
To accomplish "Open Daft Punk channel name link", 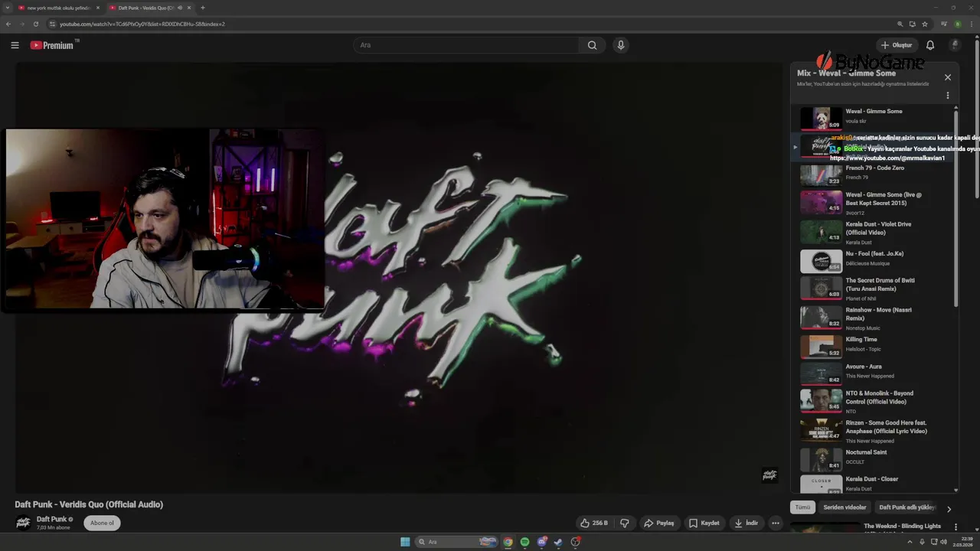I will (51, 519).
